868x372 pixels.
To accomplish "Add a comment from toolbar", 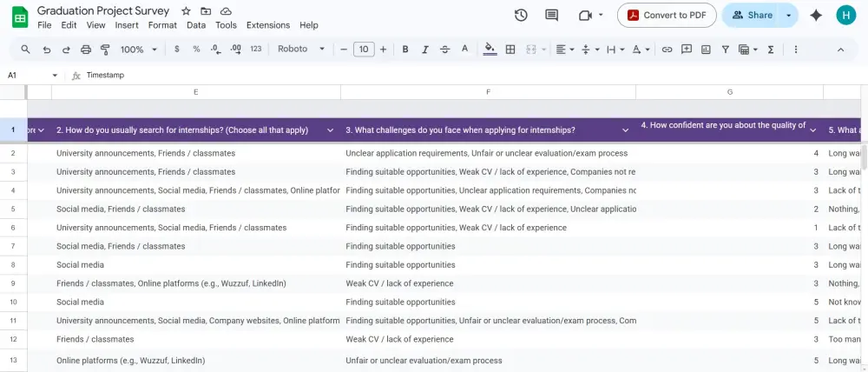I will pos(687,50).
